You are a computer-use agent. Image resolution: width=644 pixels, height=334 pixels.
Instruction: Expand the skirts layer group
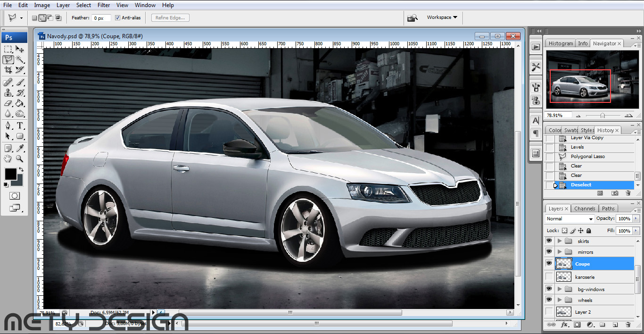[560, 241]
